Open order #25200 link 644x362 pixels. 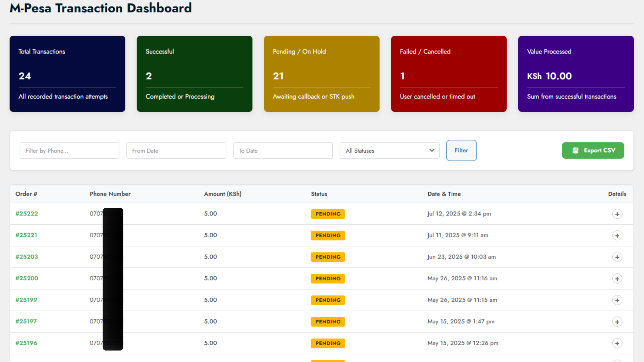coord(27,278)
